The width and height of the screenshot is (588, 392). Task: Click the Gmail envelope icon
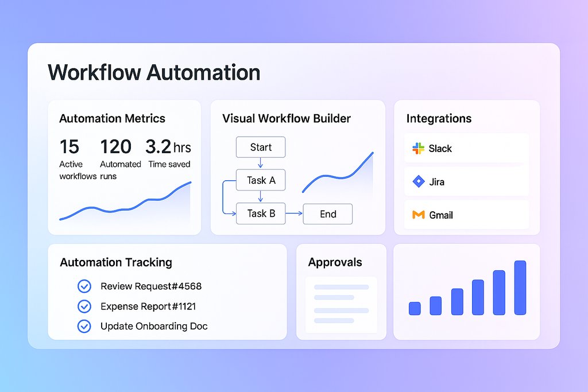click(x=419, y=215)
